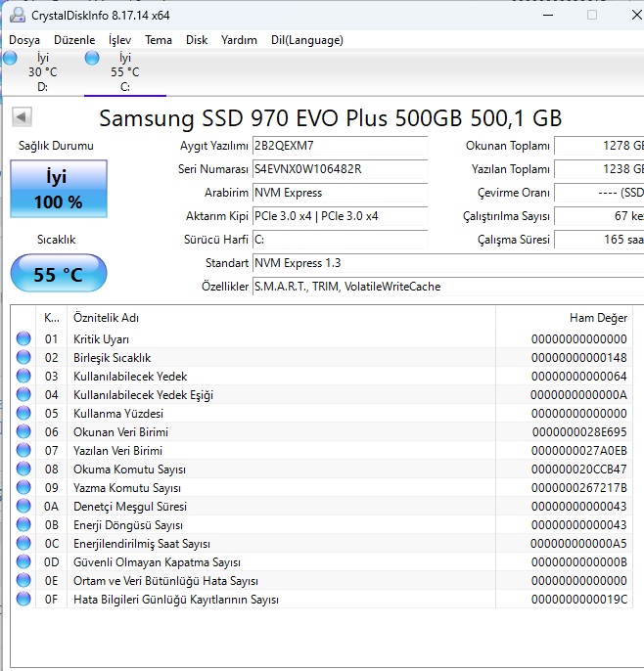Click the K... ID column header
Screen dimensions: 644x671
point(51,318)
